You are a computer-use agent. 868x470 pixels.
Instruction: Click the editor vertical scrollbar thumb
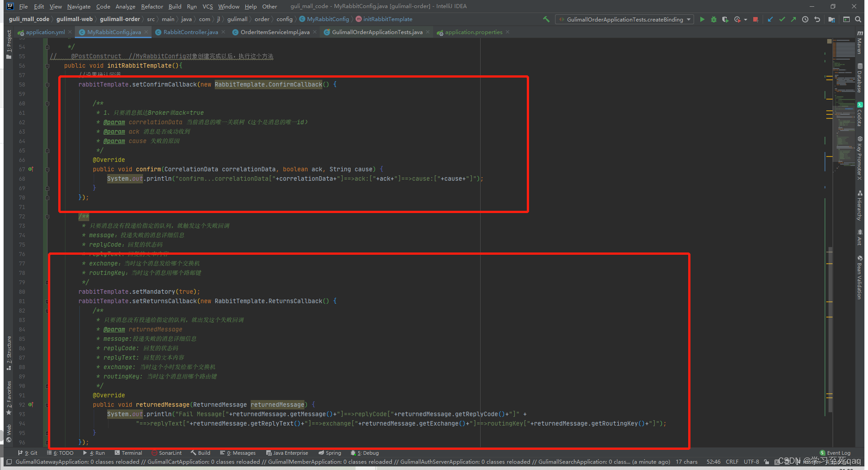click(830, 330)
